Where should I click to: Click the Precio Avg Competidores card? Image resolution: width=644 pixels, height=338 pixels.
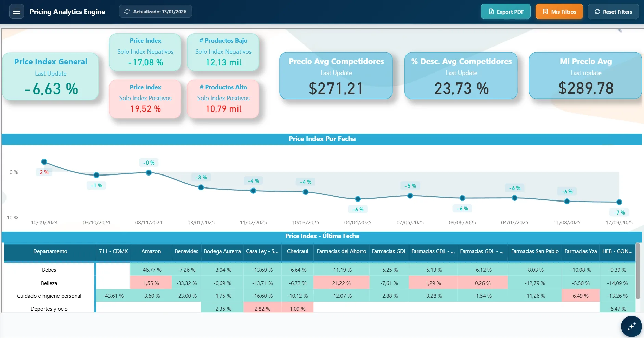[336, 76]
